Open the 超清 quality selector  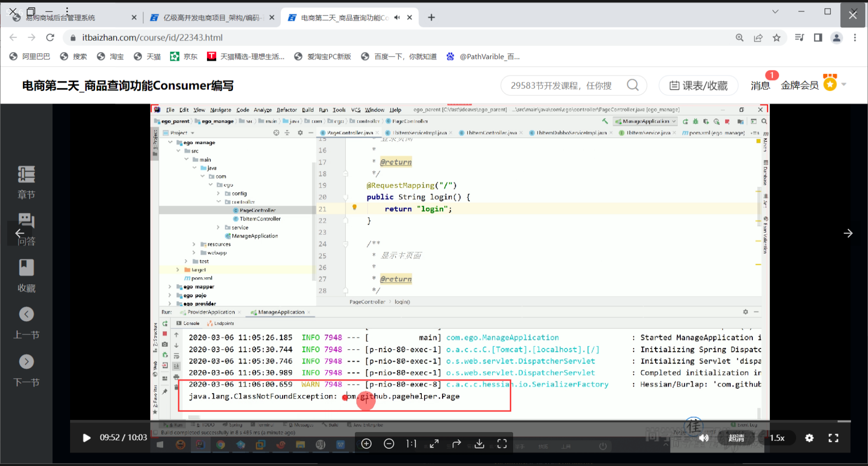[736, 437]
